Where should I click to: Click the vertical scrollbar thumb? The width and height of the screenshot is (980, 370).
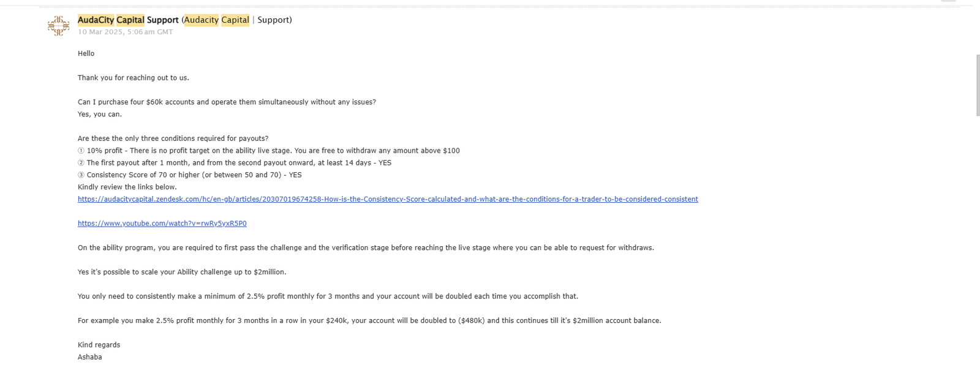[x=977, y=85]
